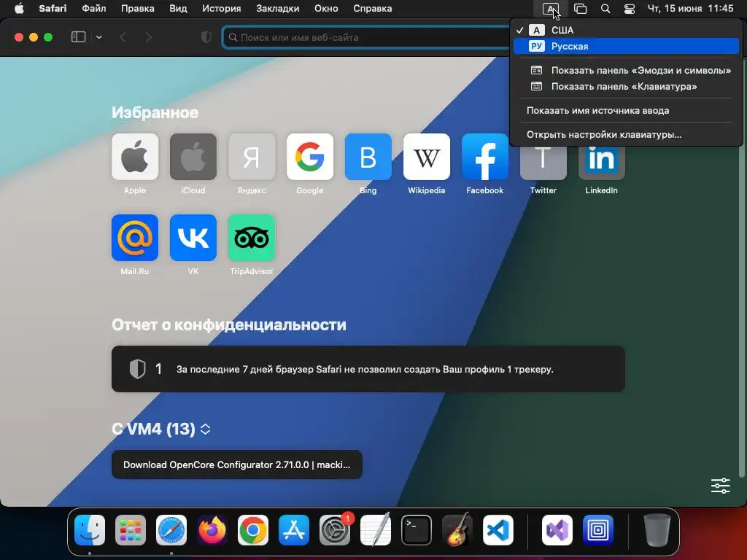Viewport: 747px width, 560px height.
Task: Open the LinkedIn favorite tile
Action: [x=602, y=163]
